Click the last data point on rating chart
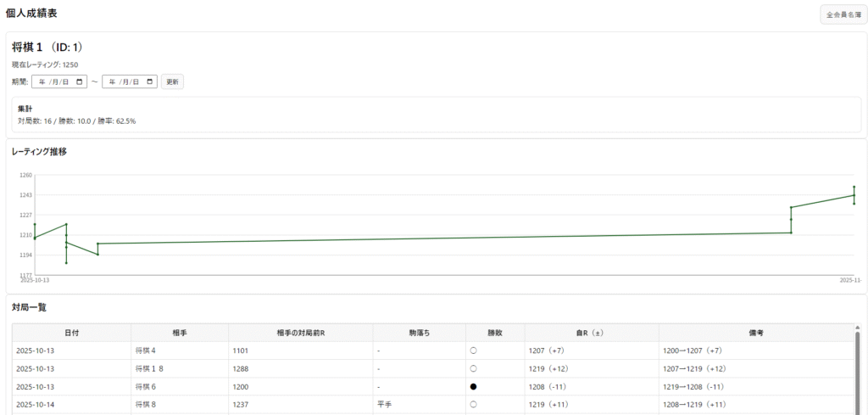The height and width of the screenshot is (415, 868). click(x=854, y=195)
